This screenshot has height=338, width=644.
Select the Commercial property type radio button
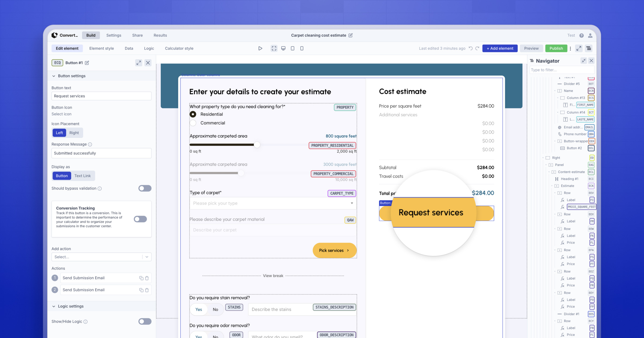[193, 123]
